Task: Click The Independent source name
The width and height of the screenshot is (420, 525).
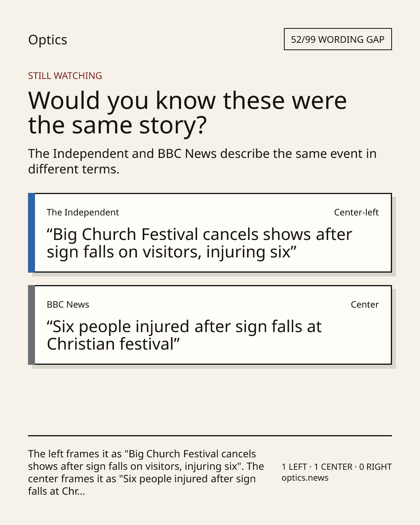Action: [83, 212]
